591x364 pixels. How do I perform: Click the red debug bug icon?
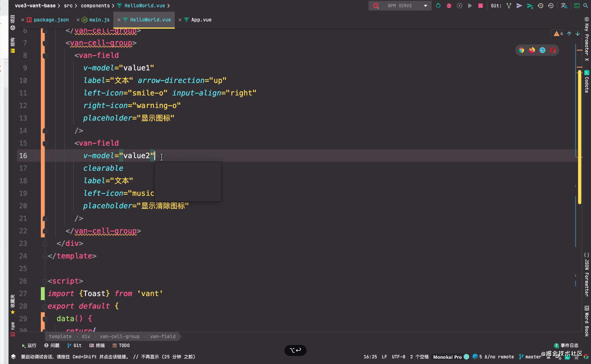pyautogui.click(x=449, y=5)
